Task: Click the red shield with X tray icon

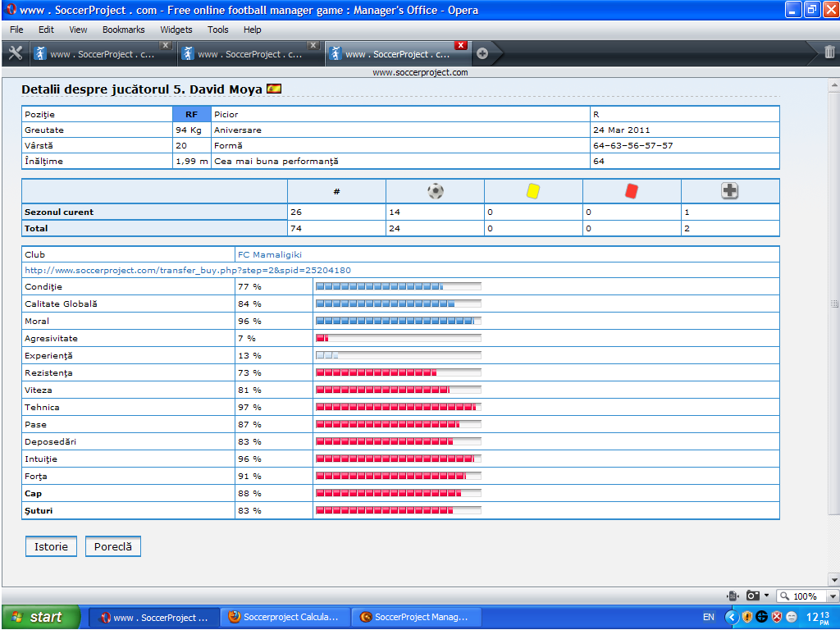Action: (776, 617)
